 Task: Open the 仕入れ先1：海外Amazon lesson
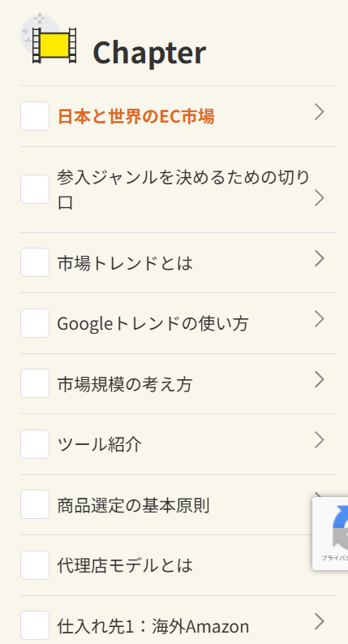[153, 626]
